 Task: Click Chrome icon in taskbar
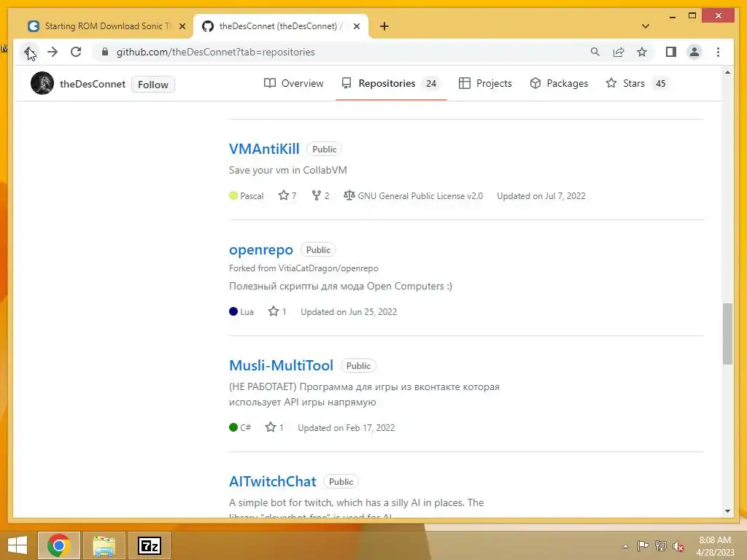click(58, 545)
